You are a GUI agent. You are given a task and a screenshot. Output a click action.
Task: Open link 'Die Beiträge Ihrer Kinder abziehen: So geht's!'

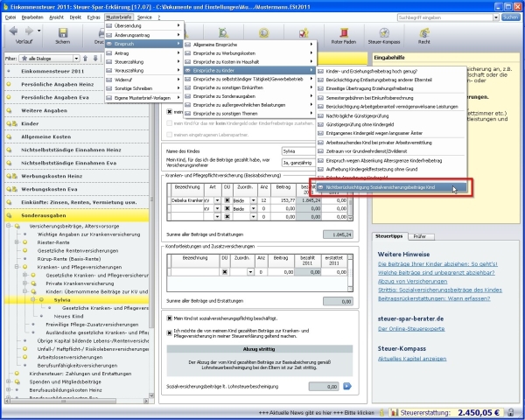tap(437, 264)
